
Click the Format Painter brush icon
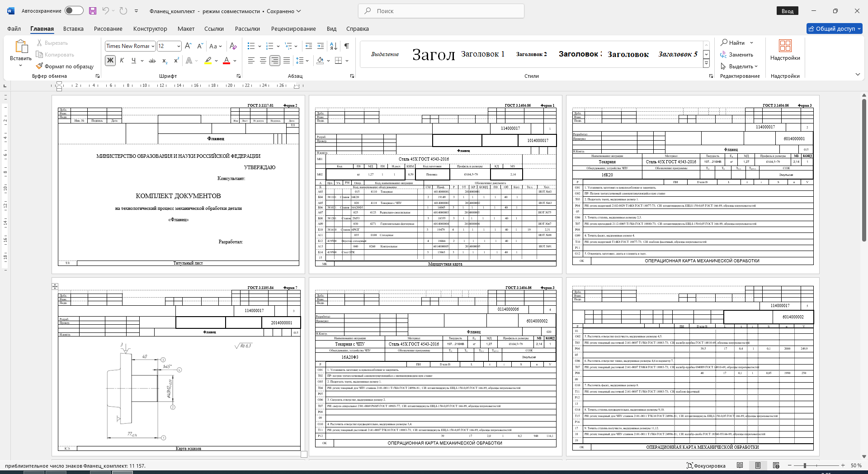(x=39, y=66)
